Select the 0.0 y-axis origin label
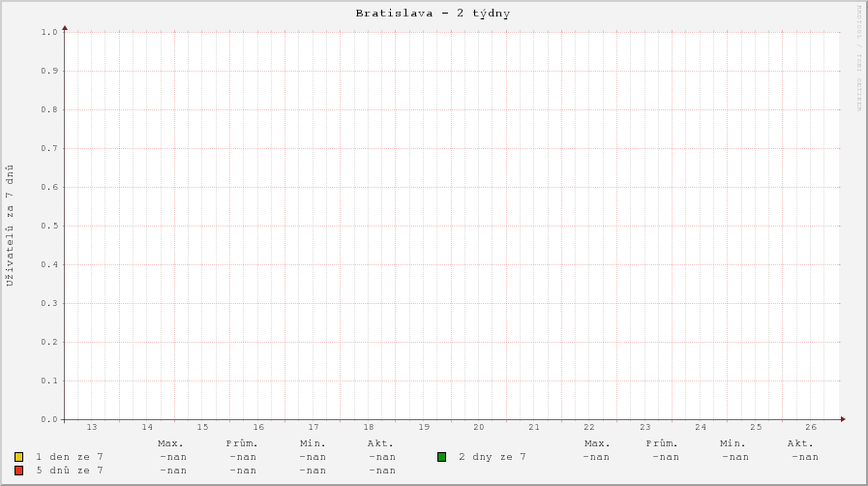 click(x=50, y=420)
